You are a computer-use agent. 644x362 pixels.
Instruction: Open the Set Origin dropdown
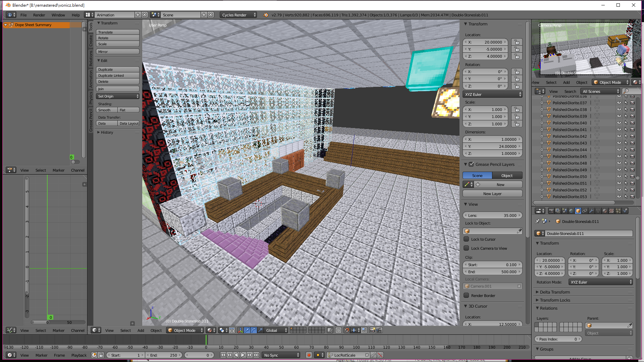(118, 96)
